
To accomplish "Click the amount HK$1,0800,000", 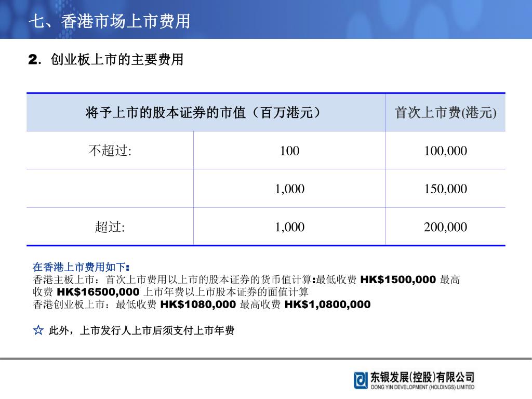I will (327, 304).
